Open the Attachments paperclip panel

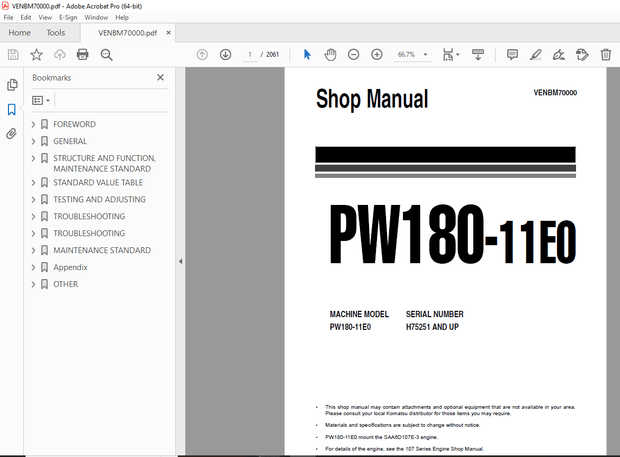tap(11, 134)
